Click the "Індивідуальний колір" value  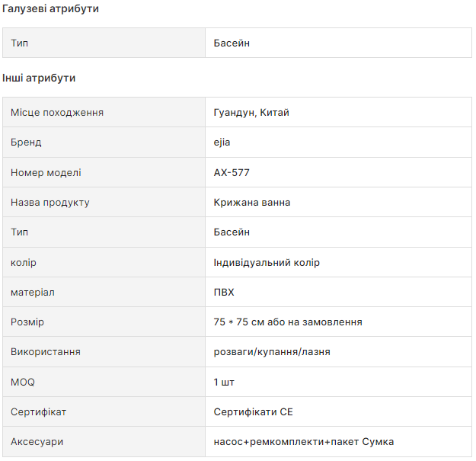click(x=267, y=262)
